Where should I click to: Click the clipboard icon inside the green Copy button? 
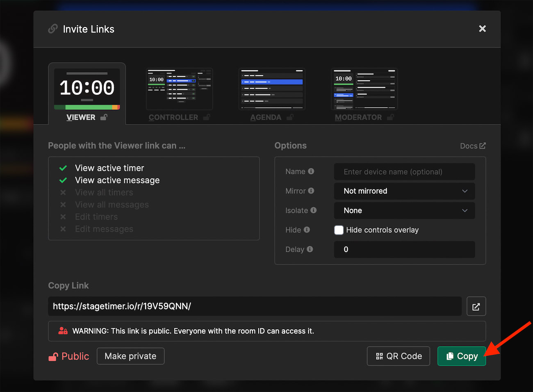pyautogui.click(x=450, y=356)
